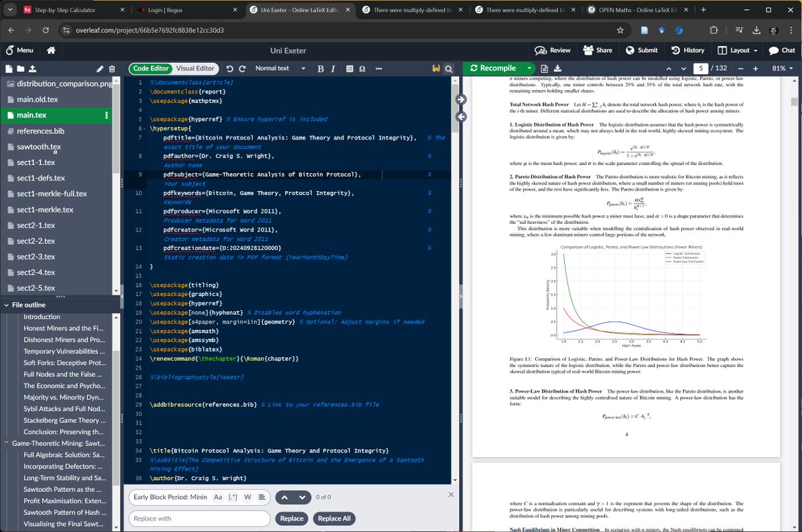
Task: Go to the previous PDF page
Action: [x=668, y=68]
